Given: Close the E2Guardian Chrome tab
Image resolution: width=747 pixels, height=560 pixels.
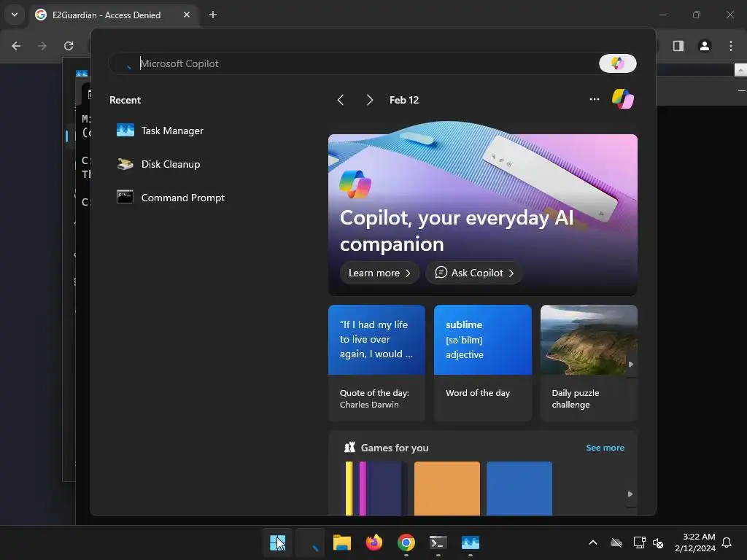Looking at the screenshot, I should click(x=187, y=15).
